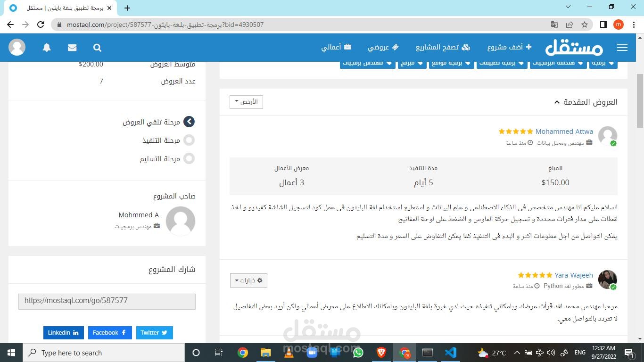644x362 pixels.
Task: Click Mohammed Attwa's profile avatar
Action: click(608, 136)
